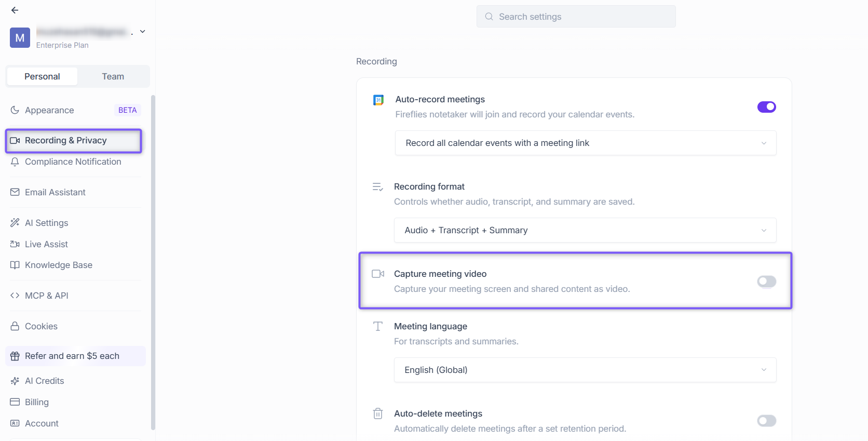This screenshot has width=868, height=441.
Task: Open Appearance settings
Action: tap(75, 110)
